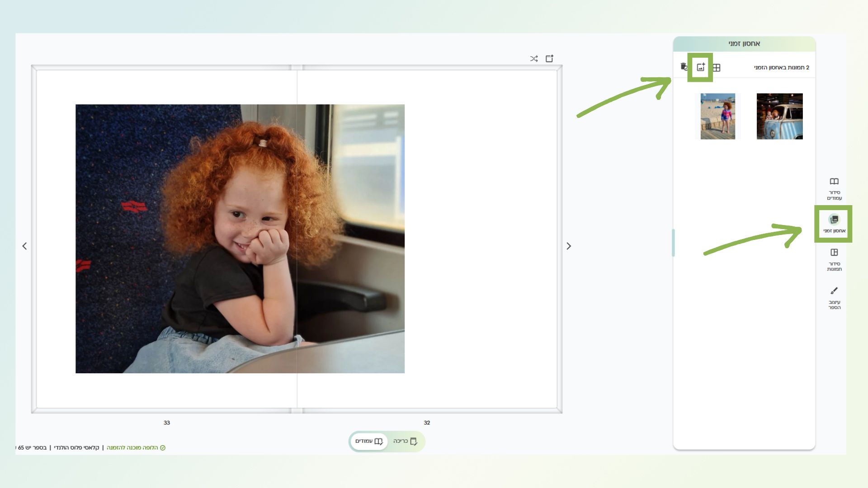Click the add page icon above the spread
868x488 pixels.
click(x=550, y=59)
